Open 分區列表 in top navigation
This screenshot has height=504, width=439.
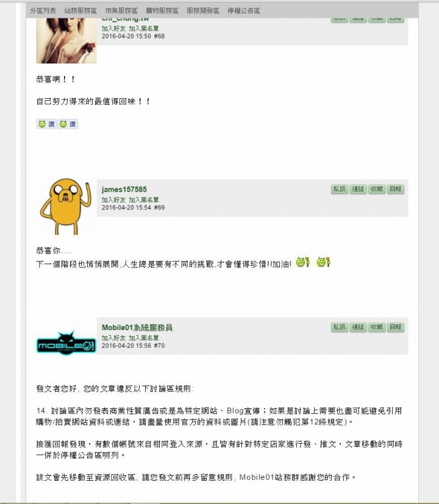click(x=43, y=10)
